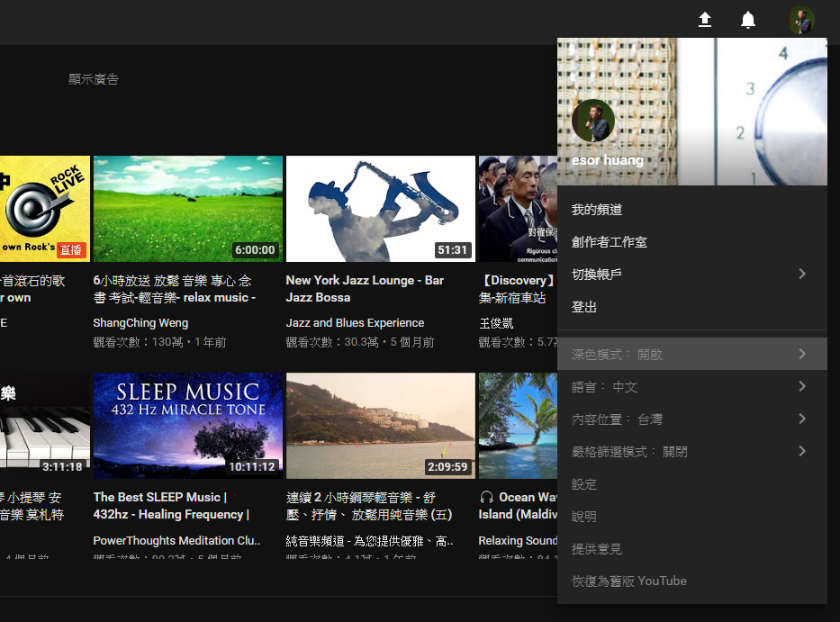The image size is (840, 622).
Task: Open Relaxing Sound channel link
Action: [x=518, y=541]
